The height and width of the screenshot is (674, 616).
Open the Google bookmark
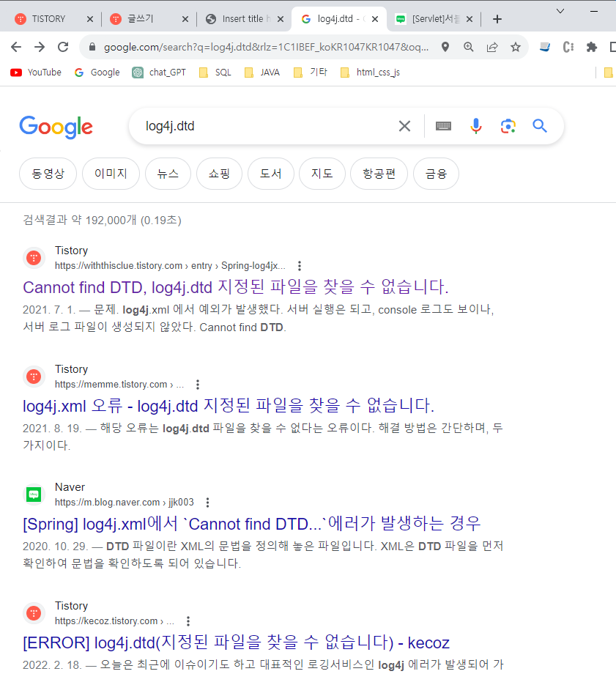click(x=97, y=73)
